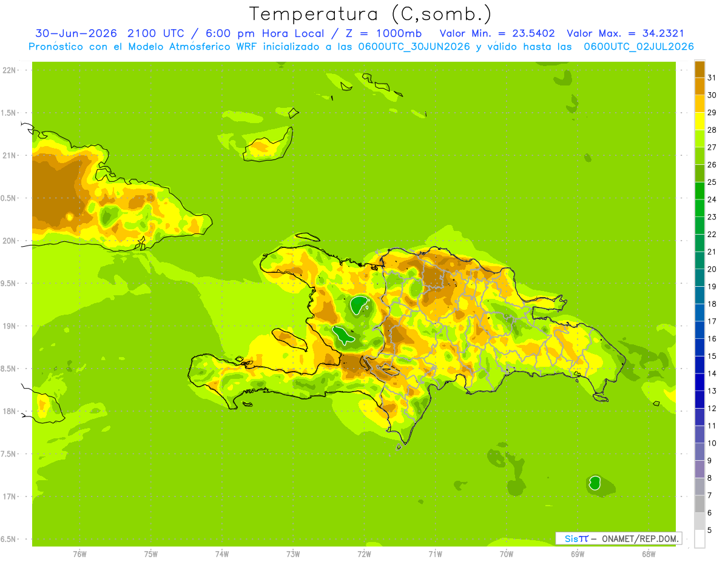Click the "19N" latitude label

pos(9,326)
